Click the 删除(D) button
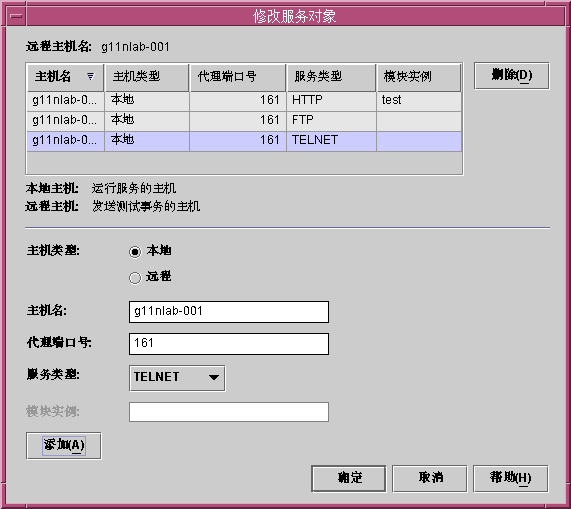 click(x=512, y=76)
